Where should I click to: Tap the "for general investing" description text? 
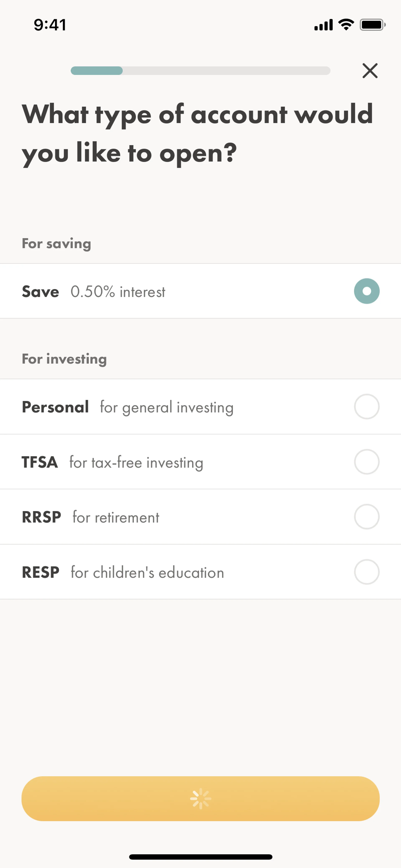click(166, 407)
